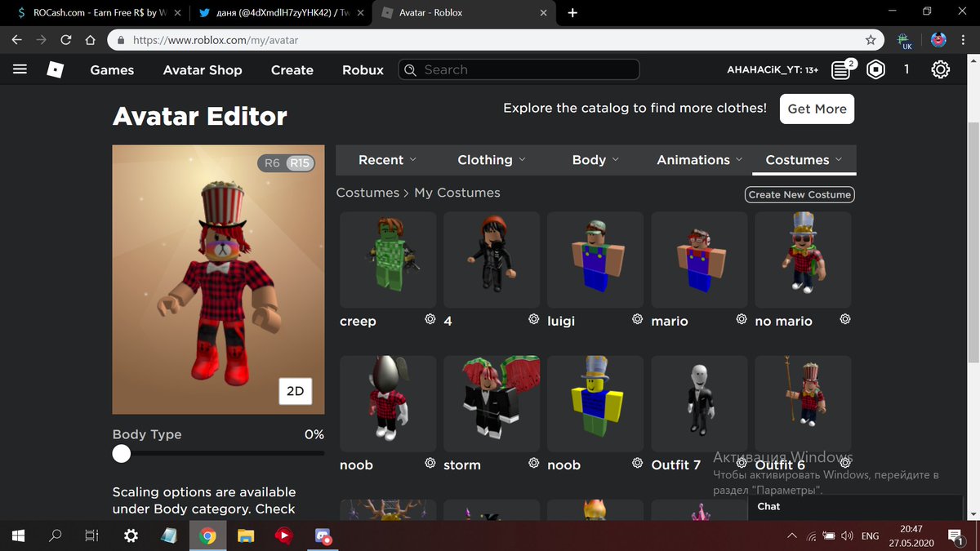Open the Chat panel

pos(856,506)
